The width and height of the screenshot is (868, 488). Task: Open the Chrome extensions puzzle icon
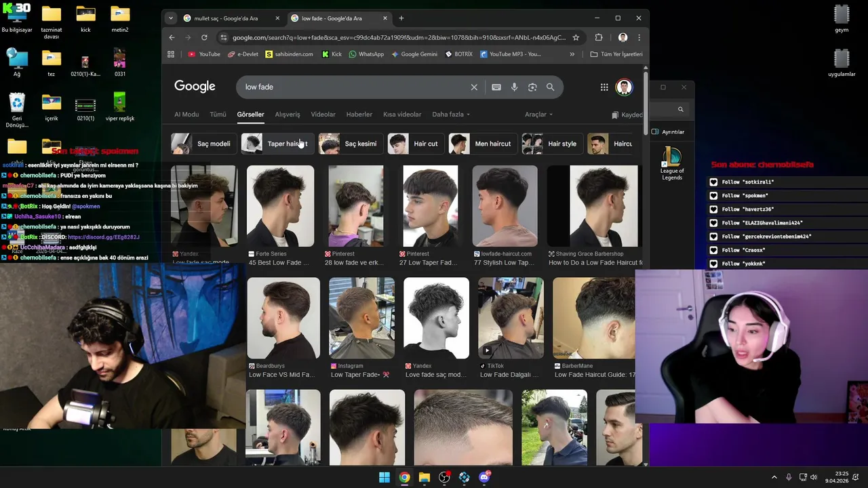pos(599,37)
